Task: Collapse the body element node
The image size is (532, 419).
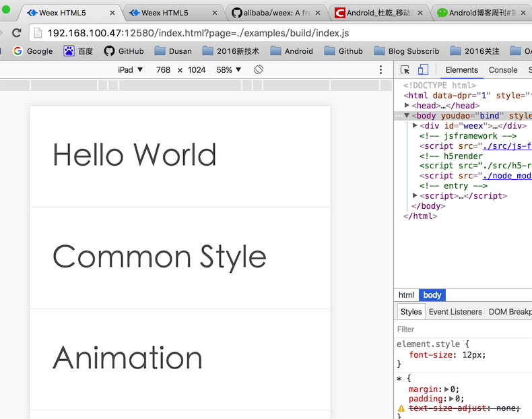Action: 407,115
